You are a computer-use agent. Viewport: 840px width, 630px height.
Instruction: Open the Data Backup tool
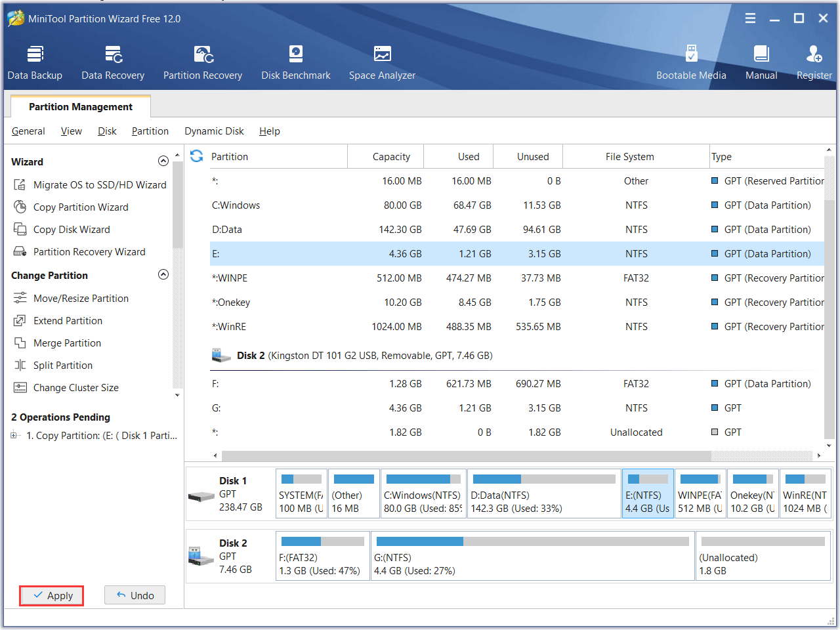click(35, 63)
